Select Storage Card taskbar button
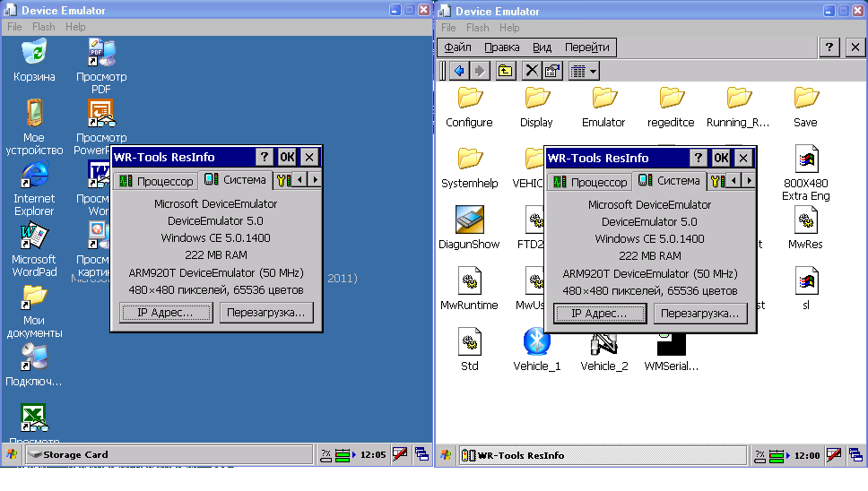Screen dimensions: 868x491 pos(169,454)
